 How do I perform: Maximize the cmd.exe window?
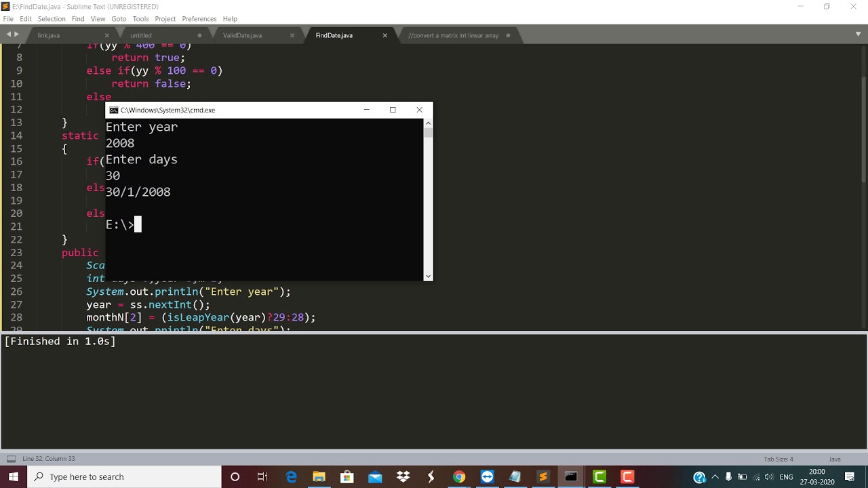point(393,110)
